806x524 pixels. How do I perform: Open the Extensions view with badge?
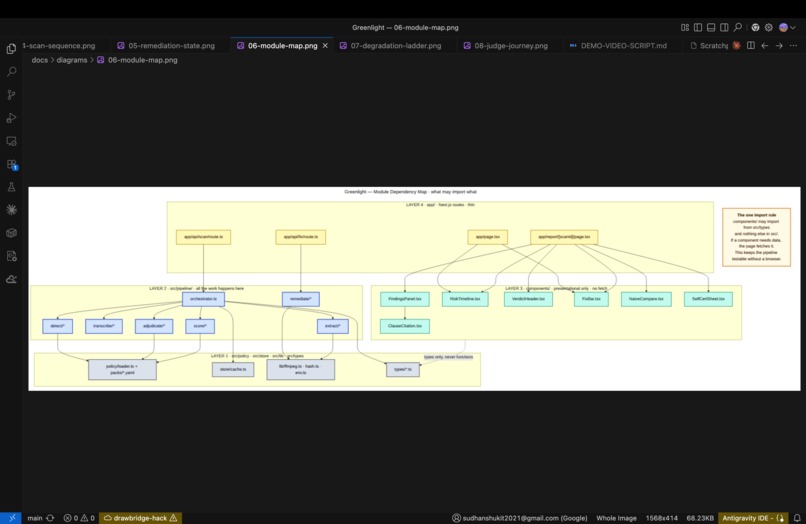[11, 165]
